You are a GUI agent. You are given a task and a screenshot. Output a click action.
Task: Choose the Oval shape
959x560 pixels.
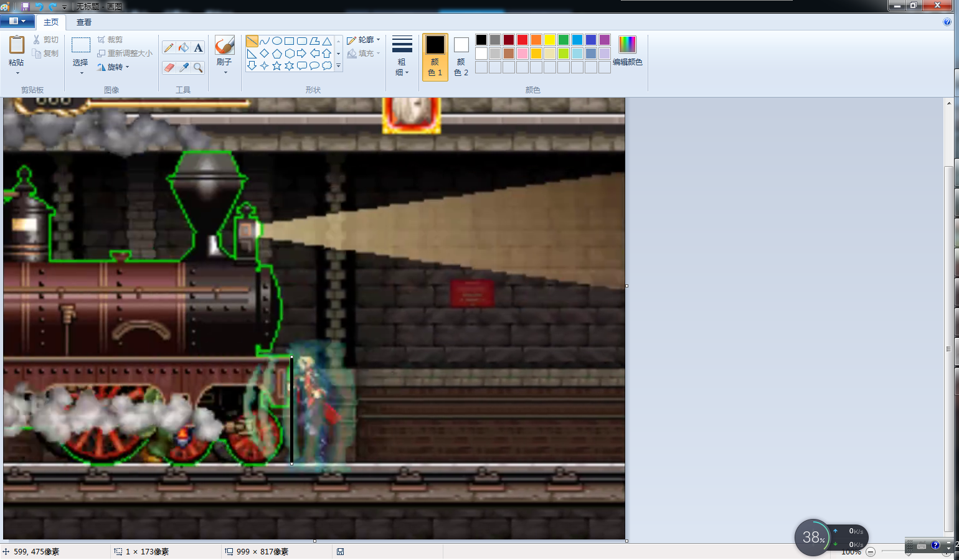coord(277,41)
